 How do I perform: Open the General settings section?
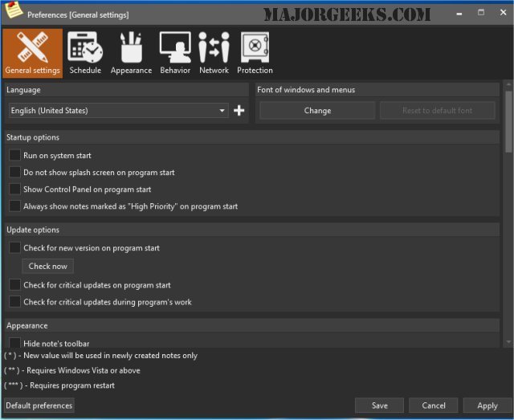[x=32, y=53]
